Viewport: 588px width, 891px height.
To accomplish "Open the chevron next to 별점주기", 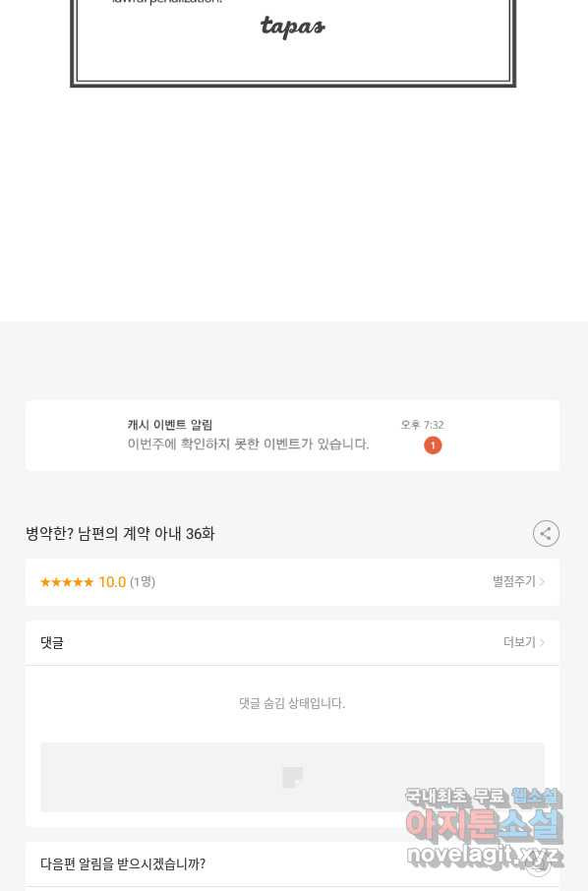I will 542,582.
